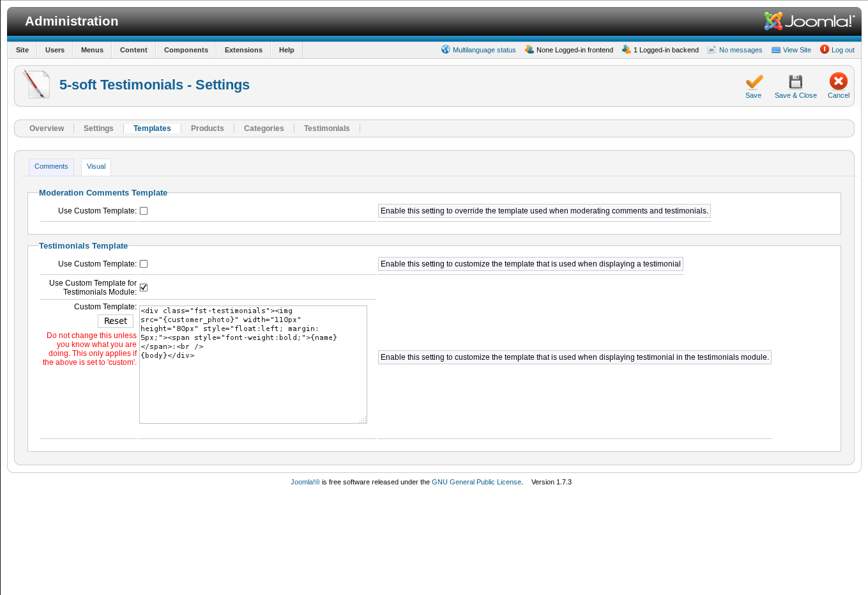The height and width of the screenshot is (595, 868).
Task: Open the Joomla!® footer link
Action: tap(305, 482)
